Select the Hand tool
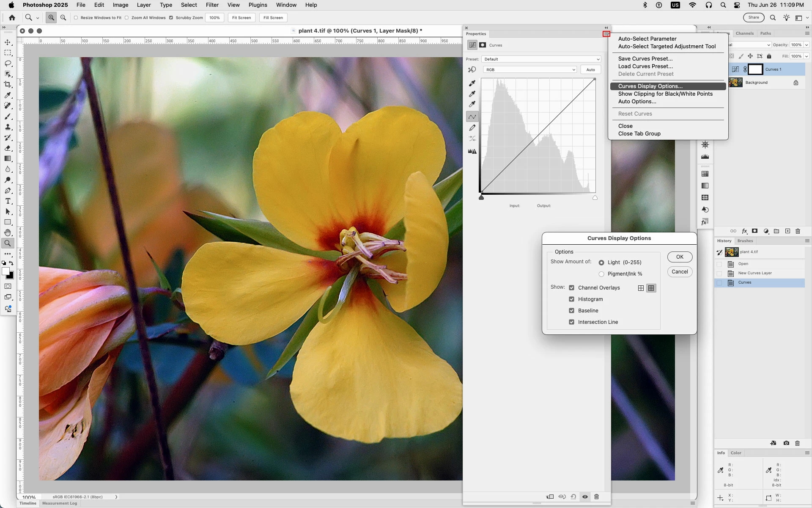 [x=8, y=232]
